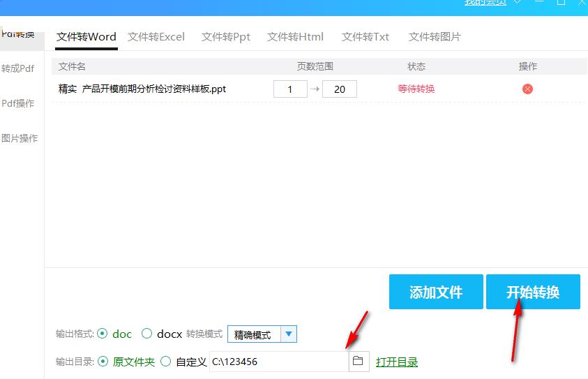This screenshot has height=379, width=588.
Task: Switch to 文件转Txt tab
Action: pyautogui.click(x=365, y=37)
